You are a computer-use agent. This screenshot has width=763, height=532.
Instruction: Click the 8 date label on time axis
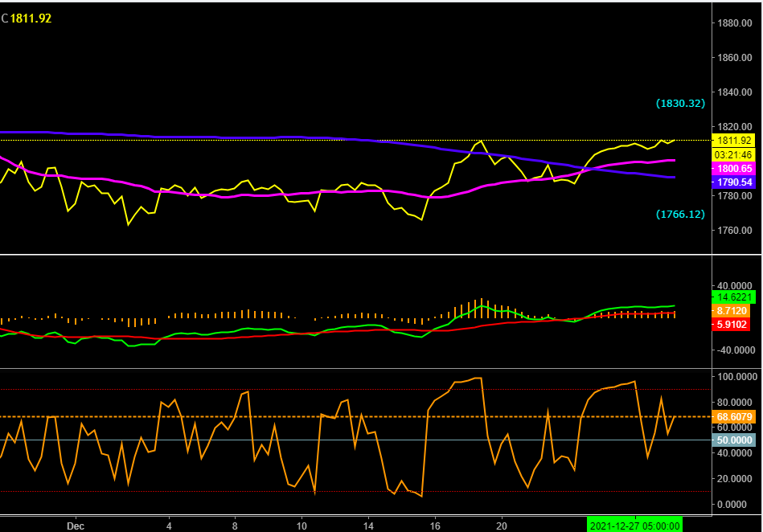pos(235,526)
